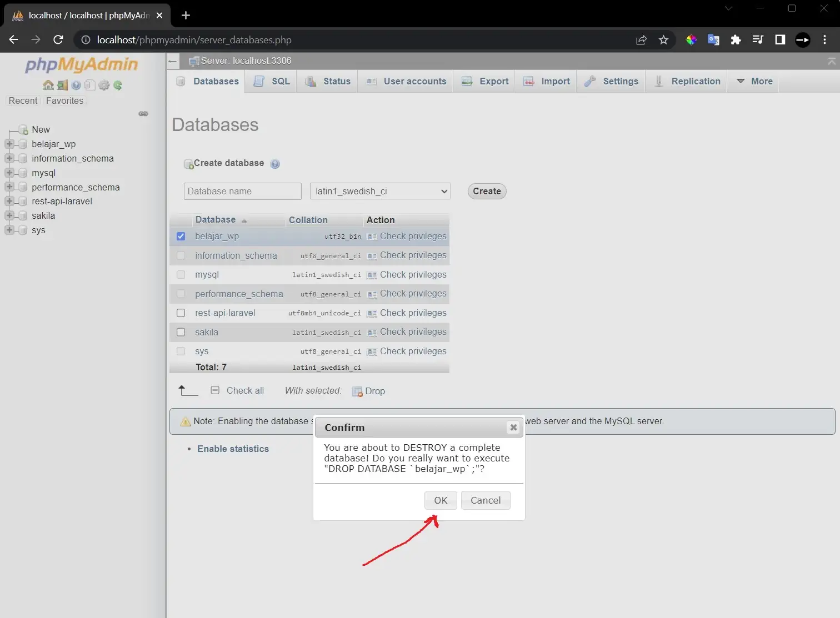Open the User accounts tab

coord(406,81)
